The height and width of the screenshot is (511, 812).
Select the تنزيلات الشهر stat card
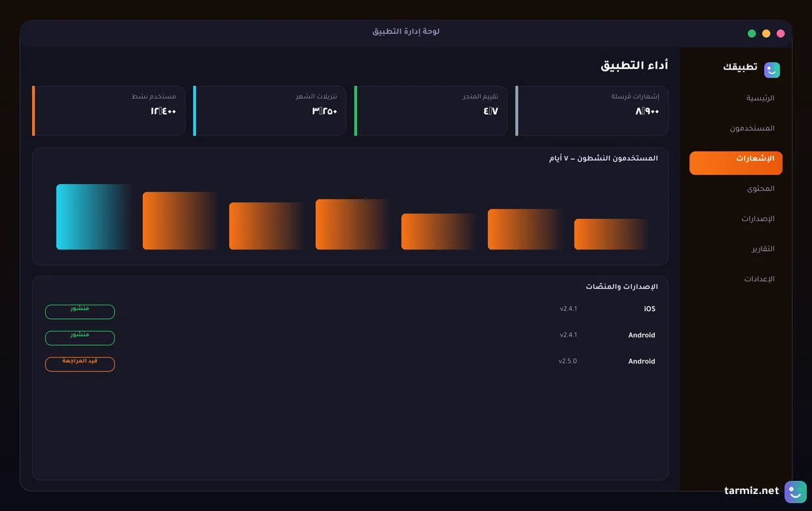tap(270, 111)
